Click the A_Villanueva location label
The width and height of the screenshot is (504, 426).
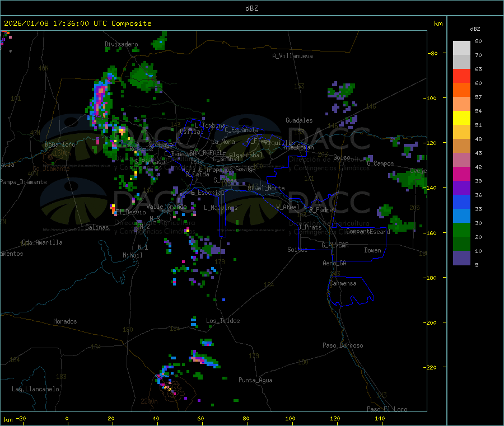292,56
